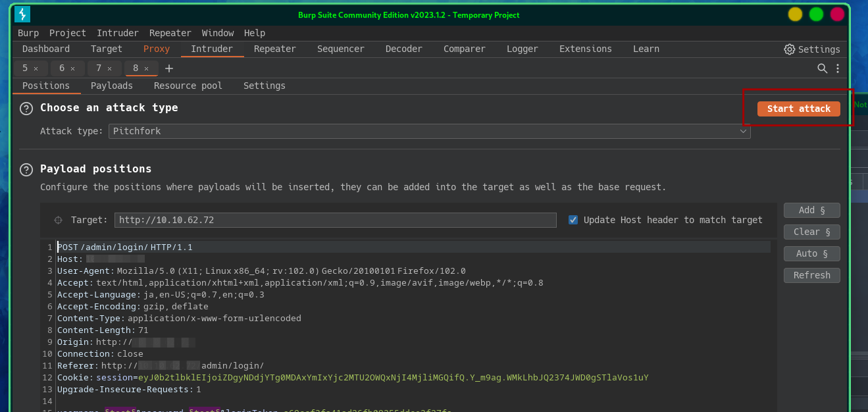Click the Burp Suite logo icon

pos(22,14)
